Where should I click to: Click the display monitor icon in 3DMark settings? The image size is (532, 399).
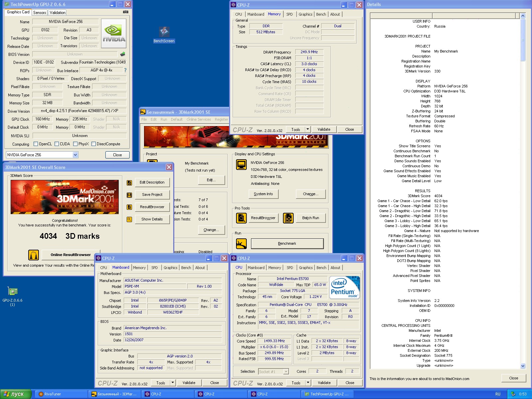point(241,165)
